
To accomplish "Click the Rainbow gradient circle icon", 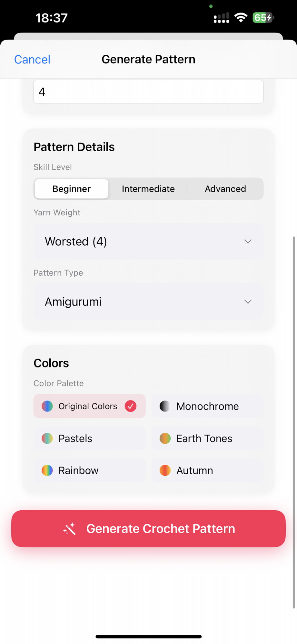I will [x=47, y=470].
